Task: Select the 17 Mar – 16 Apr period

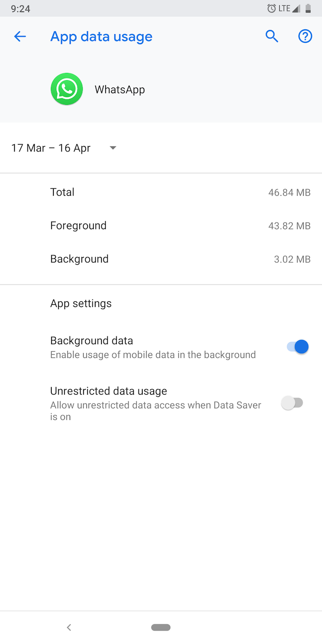Action: [51, 148]
